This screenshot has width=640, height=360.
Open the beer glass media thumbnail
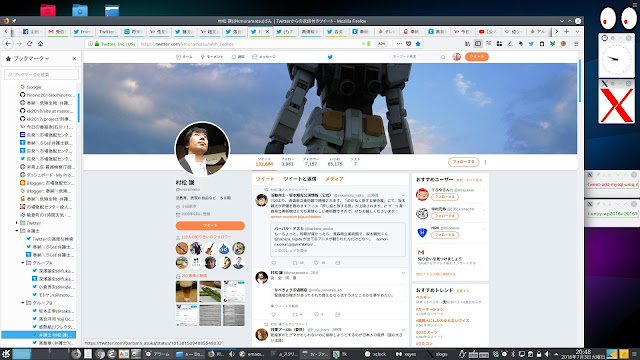(187, 291)
